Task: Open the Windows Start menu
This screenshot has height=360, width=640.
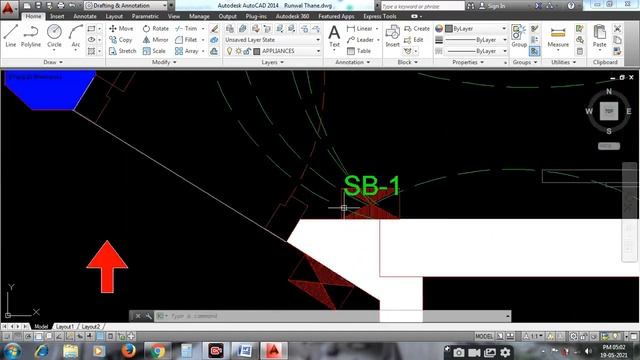Action: [12, 351]
